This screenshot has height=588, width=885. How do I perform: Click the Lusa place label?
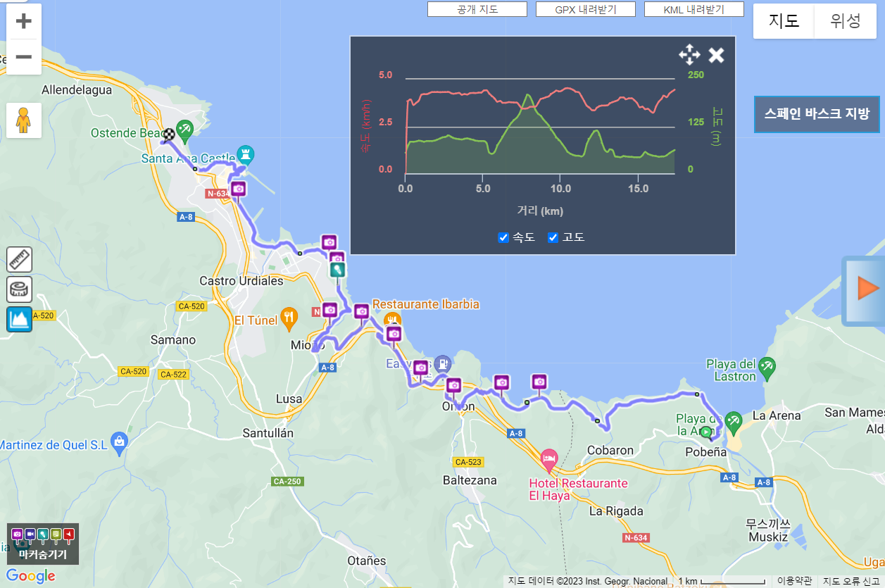click(289, 399)
